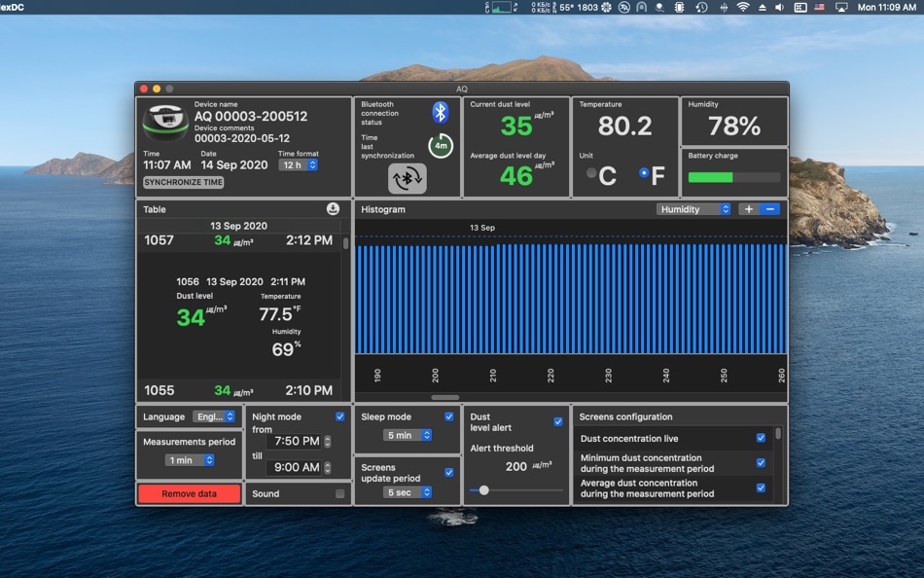
Task: Select Celsius temperature unit
Action: click(592, 173)
